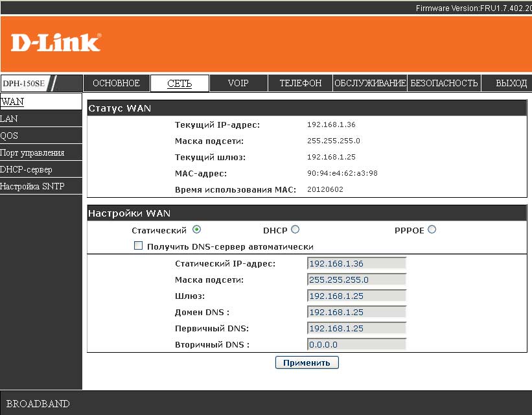
Task: Open Настройка SNTP sidebar page
Action: tap(32, 186)
